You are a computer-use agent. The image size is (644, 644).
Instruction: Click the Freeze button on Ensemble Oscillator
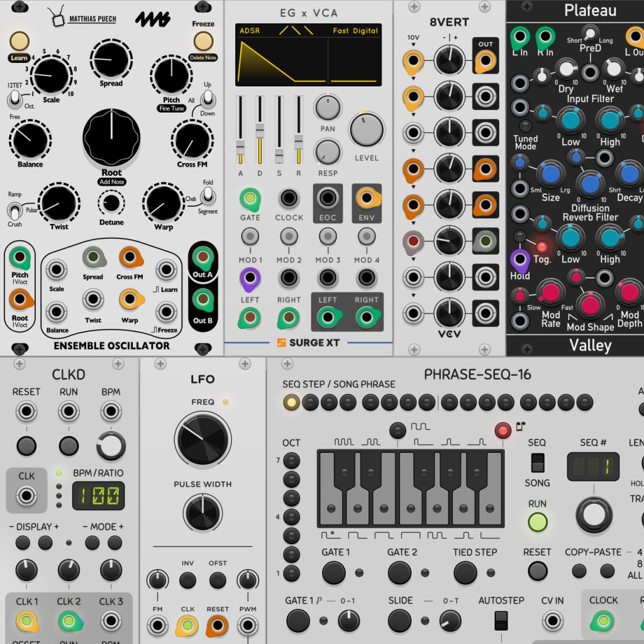coord(203,41)
